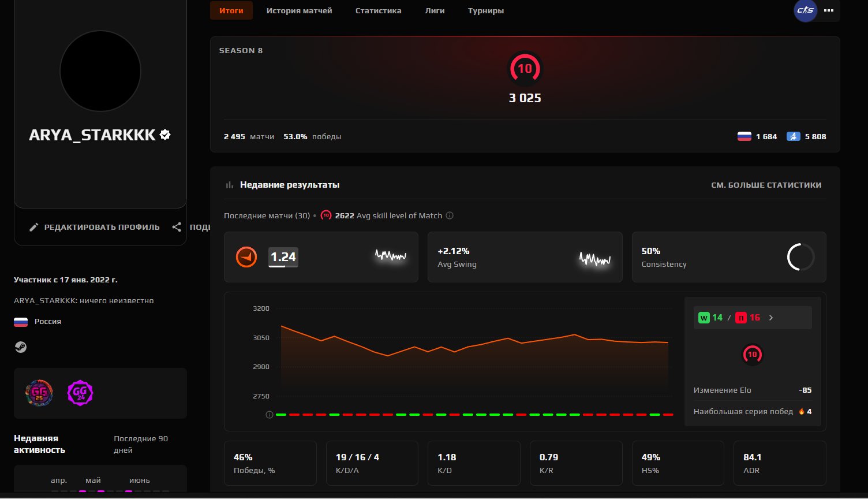Click the profile avatar circle

100,71
